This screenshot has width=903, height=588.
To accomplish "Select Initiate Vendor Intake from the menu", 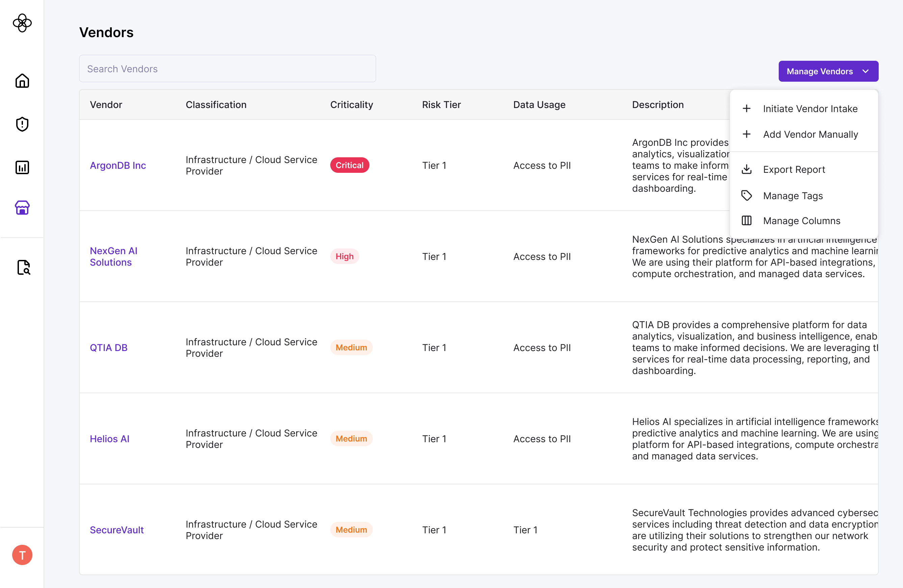I will 810,108.
